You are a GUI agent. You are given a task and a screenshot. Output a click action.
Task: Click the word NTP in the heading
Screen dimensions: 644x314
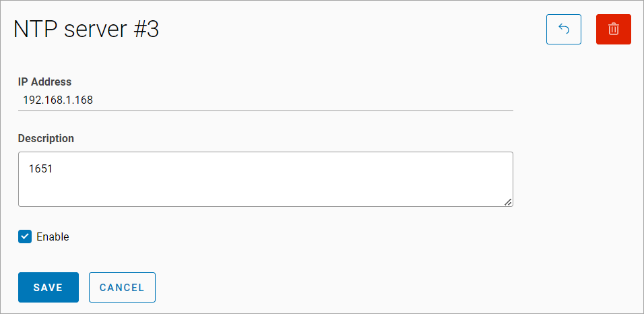(32, 30)
